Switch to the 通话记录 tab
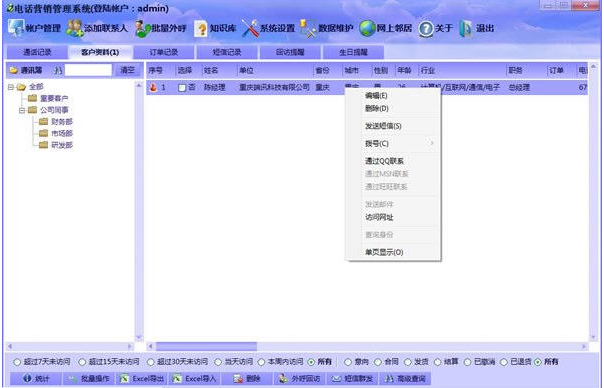The height and width of the screenshot is (388, 604). pos(37,52)
